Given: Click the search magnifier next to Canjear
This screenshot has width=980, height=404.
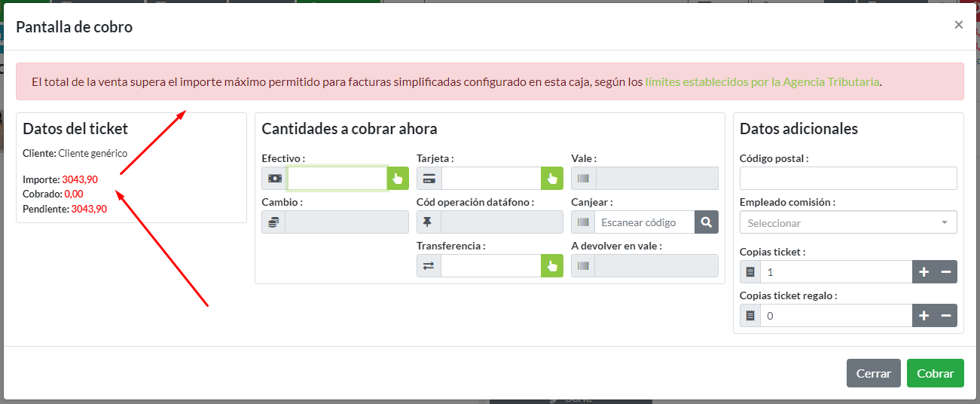Looking at the screenshot, I should pos(706,222).
